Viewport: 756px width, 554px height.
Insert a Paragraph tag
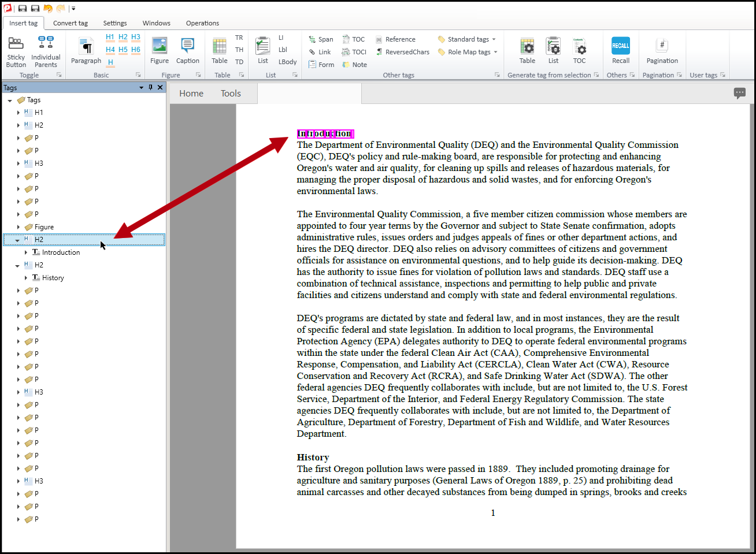click(x=86, y=52)
